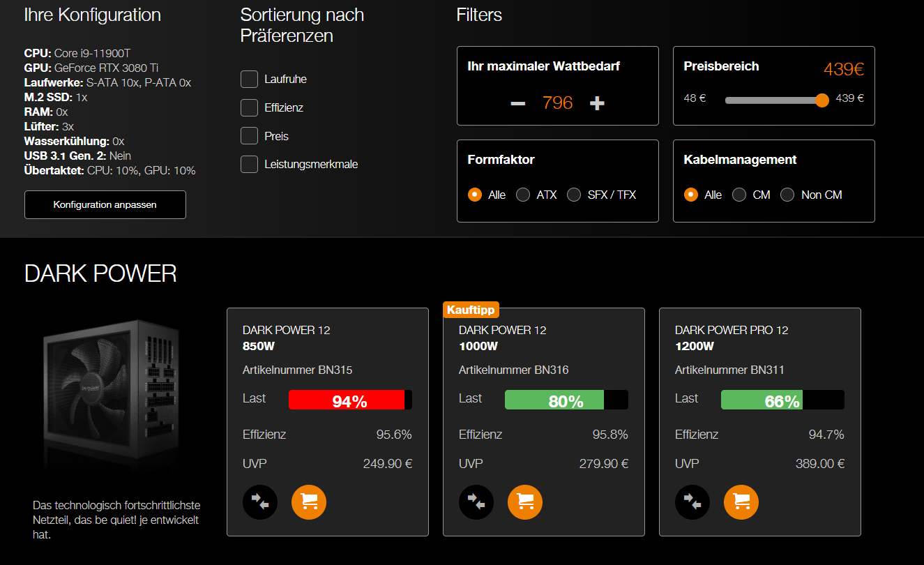Click the UVP price 249.90 €
This screenshot has height=565, width=924.
click(388, 464)
